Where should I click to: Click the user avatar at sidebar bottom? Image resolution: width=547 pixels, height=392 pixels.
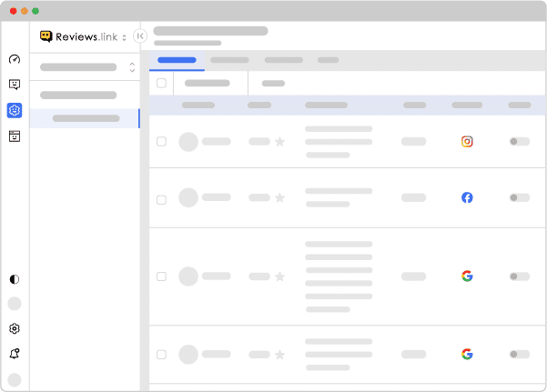15,380
